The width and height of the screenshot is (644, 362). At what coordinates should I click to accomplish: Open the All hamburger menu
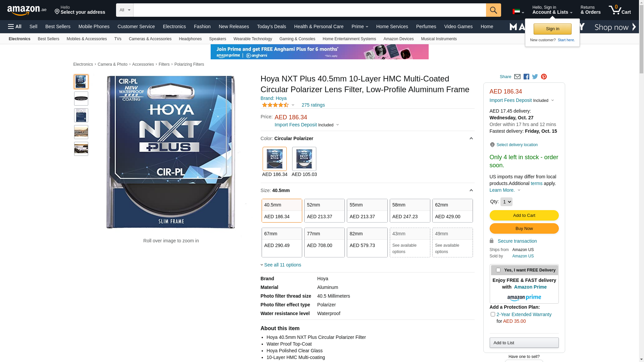click(15, 26)
